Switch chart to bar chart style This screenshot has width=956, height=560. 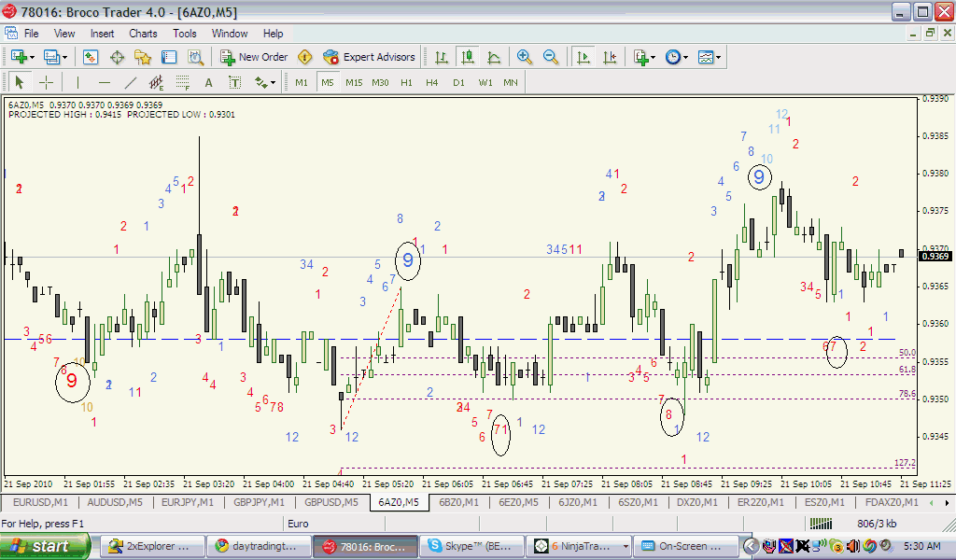click(x=442, y=57)
